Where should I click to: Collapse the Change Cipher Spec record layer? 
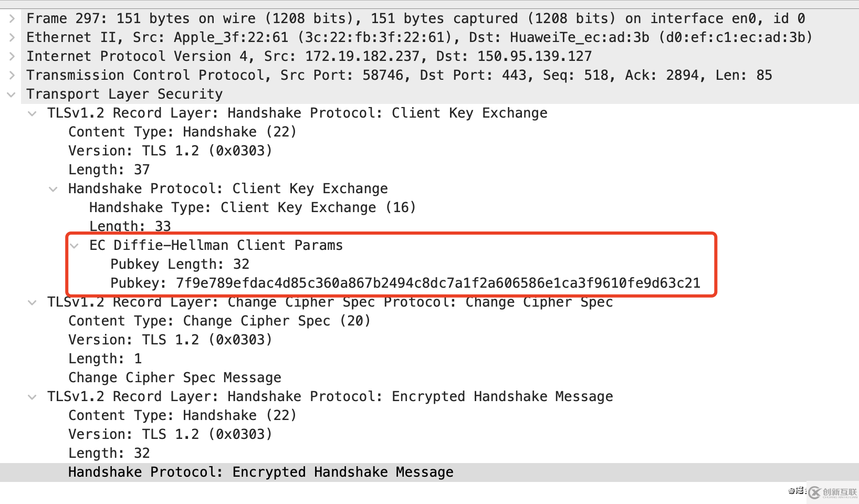pyautogui.click(x=33, y=302)
